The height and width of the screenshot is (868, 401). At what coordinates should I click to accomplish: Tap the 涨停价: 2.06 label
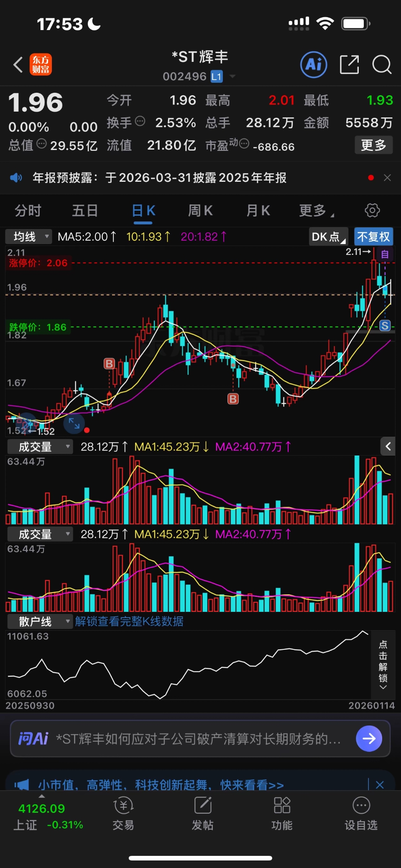pyautogui.click(x=38, y=263)
